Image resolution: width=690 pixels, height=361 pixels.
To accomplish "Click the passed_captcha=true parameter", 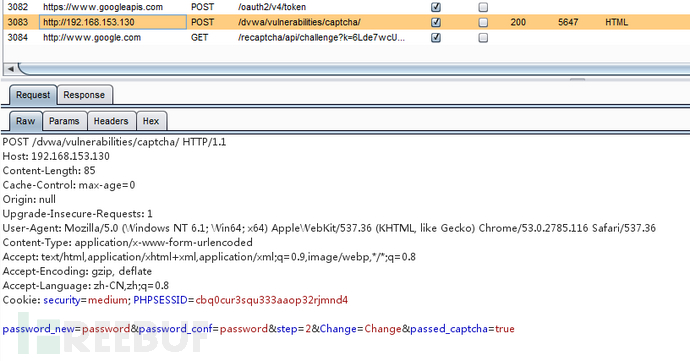I will (x=462, y=329).
